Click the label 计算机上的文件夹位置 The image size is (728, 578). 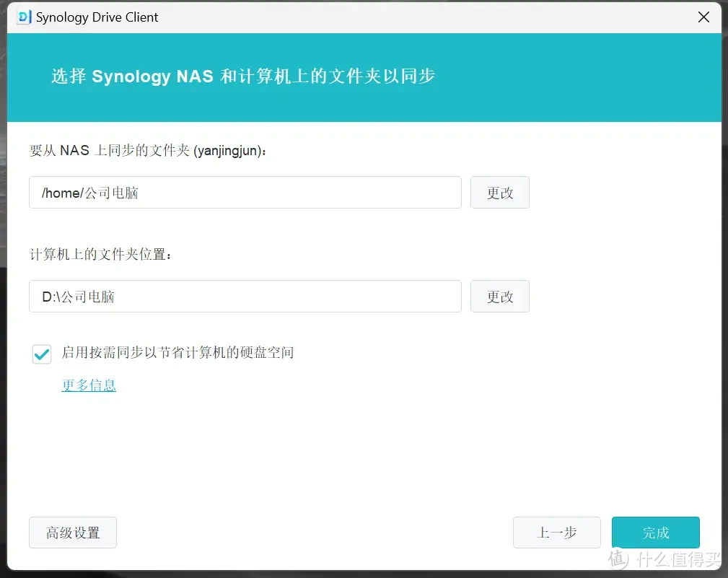point(101,255)
